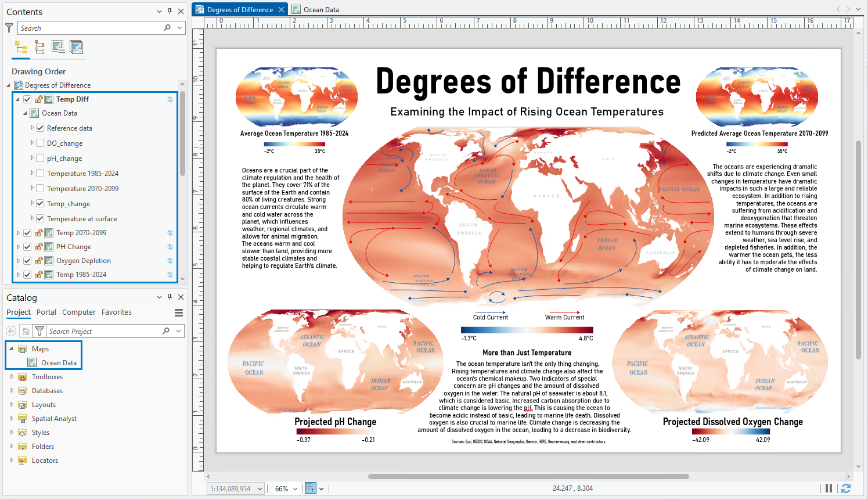Open the Portal tab in Catalog

tap(46, 312)
